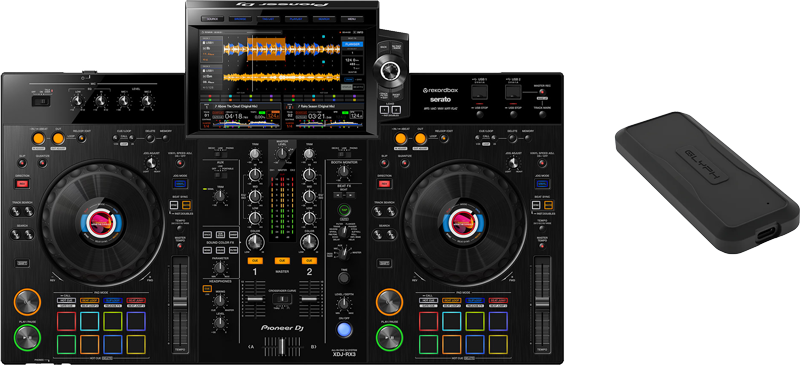Viewport: 800px width, 365px height.
Task: Tap the left deck DIRECTION REV button
Action: pyautogui.click(x=23, y=184)
